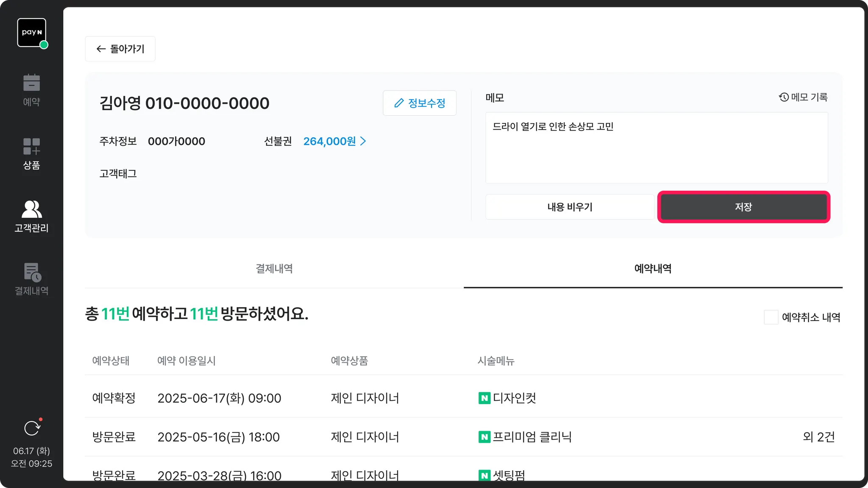Open the 상품 products sidebar icon
This screenshot has width=868, height=488.
click(31, 147)
